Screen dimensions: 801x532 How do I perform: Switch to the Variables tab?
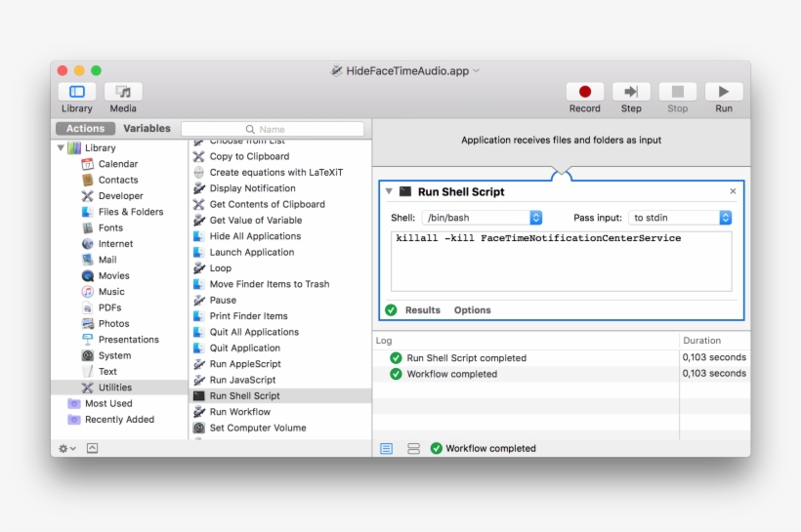[148, 129]
